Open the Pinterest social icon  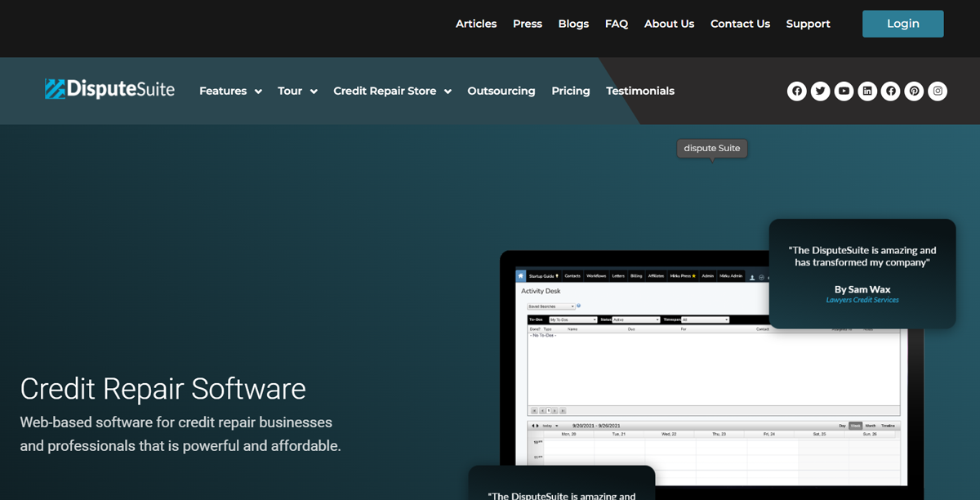(915, 91)
